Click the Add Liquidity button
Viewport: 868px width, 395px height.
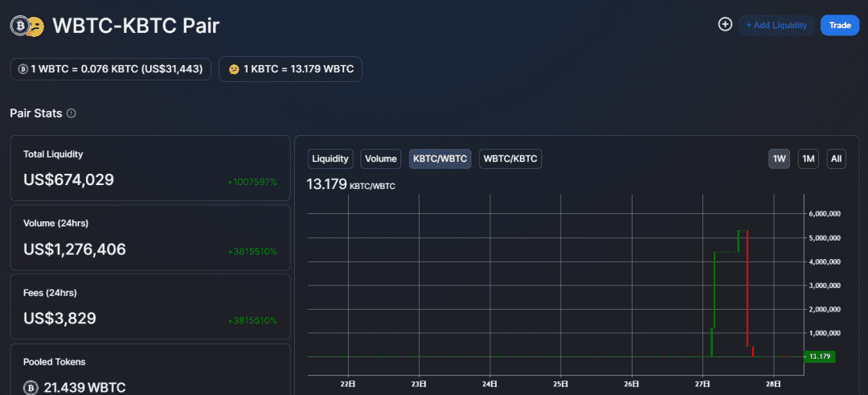[776, 26]
